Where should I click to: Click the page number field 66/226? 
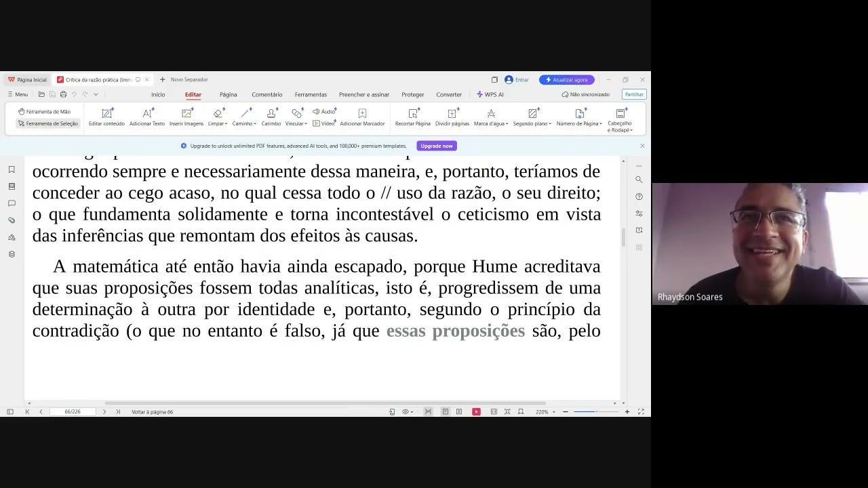coord(72,411)
